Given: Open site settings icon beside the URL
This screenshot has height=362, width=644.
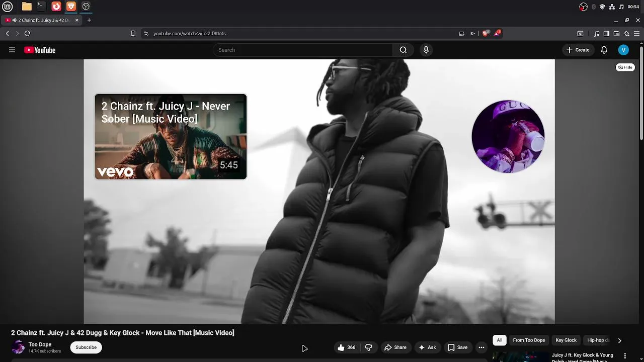Looking at the screenshot, I should point(146,34).
